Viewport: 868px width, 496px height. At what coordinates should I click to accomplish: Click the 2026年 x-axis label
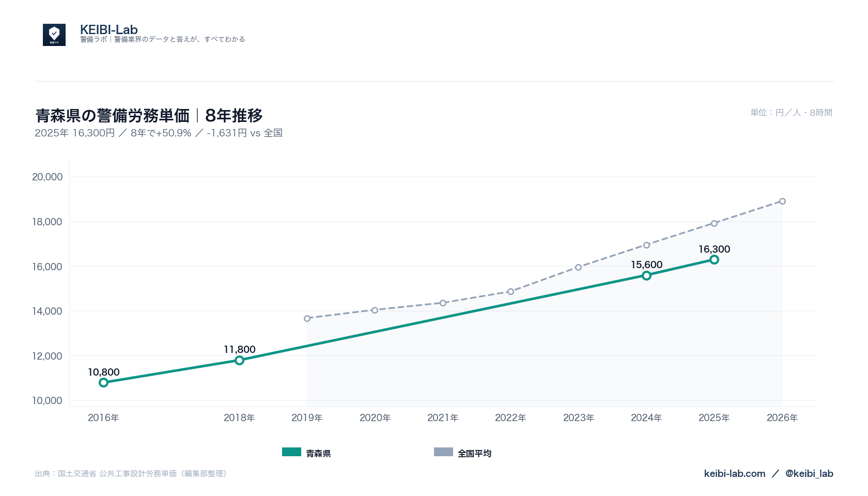(x=782, y=417)
